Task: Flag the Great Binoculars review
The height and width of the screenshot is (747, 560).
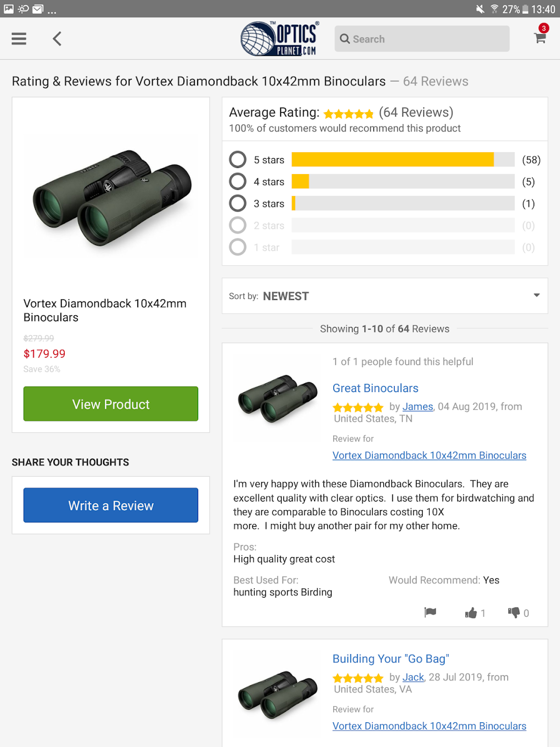Action: point(430,612)
